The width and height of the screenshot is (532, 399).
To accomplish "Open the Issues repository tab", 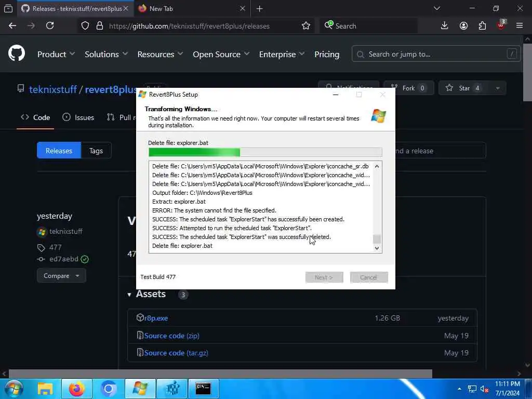I will tap(78, 117).
